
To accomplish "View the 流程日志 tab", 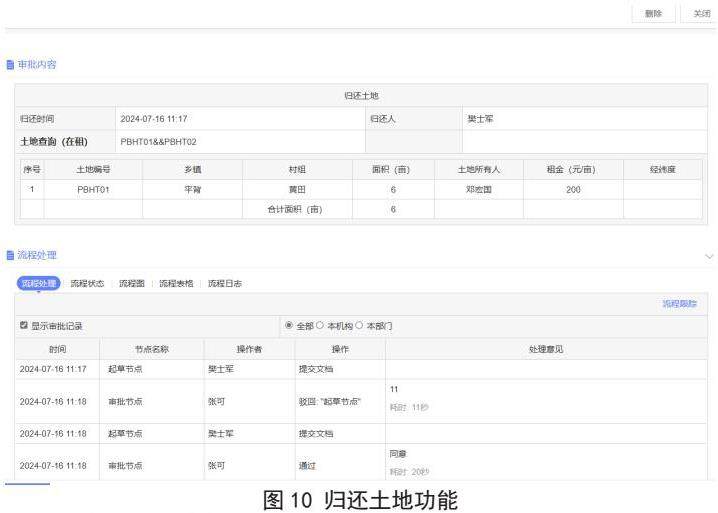I will pyautogui.click(x=225, y=284).
